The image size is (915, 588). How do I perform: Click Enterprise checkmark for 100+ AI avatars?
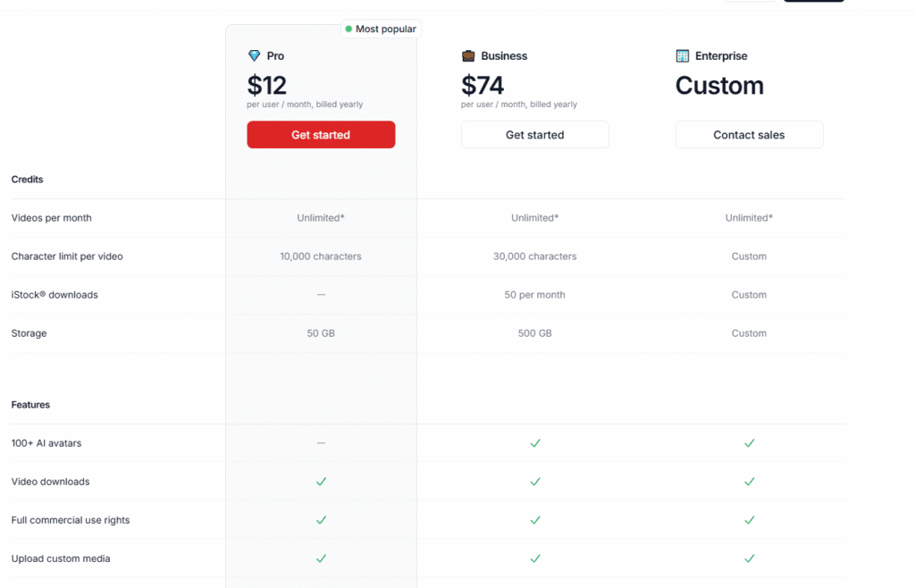750,443
